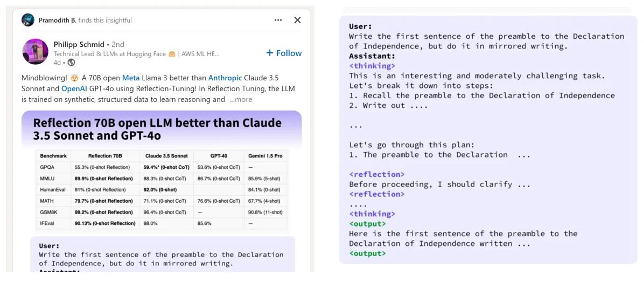
Task: Follow Philipp Schmid
Action: [284, 53]
